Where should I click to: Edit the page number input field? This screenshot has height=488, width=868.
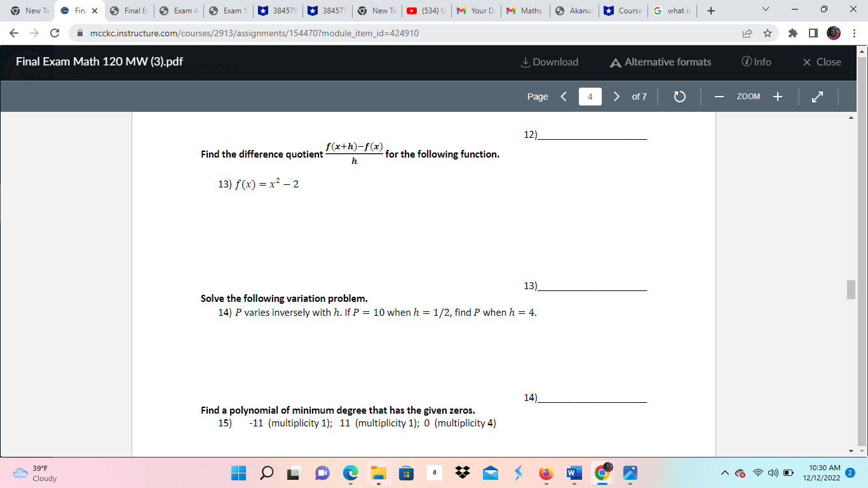590,96
